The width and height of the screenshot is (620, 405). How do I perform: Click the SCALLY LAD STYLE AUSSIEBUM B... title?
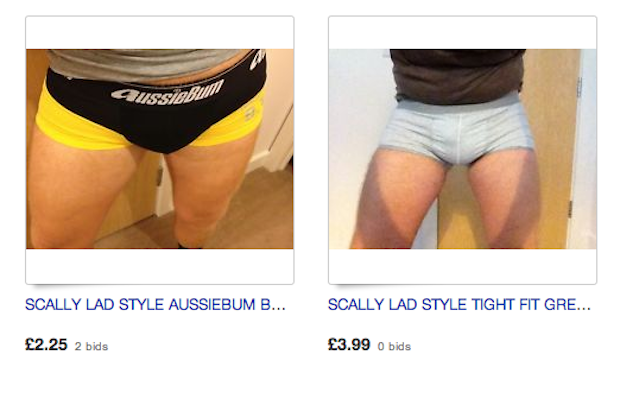coord(155,305)
